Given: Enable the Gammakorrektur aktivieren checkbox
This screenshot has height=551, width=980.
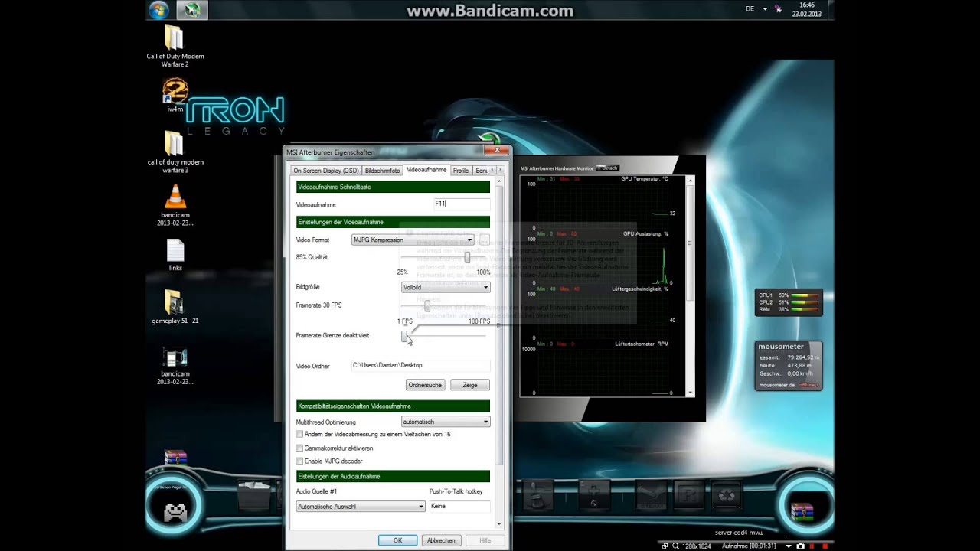Looking at the screenshot, I should pos(299,448).
